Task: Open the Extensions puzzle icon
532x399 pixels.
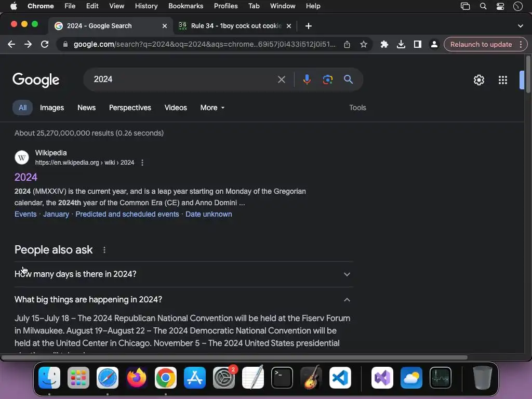Action: tap(384, 45)
